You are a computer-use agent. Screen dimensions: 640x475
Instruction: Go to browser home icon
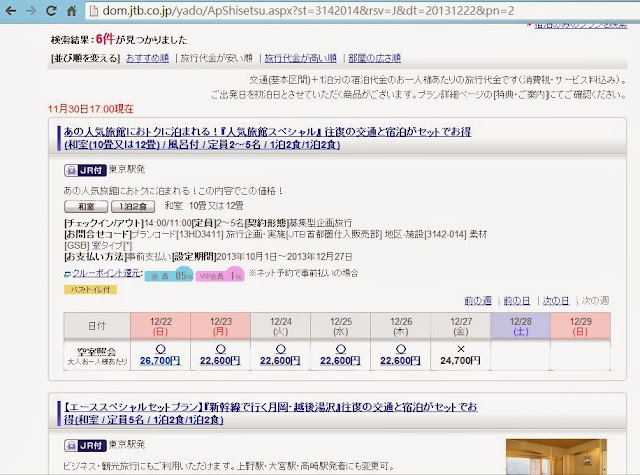click(x=71, y=11)
